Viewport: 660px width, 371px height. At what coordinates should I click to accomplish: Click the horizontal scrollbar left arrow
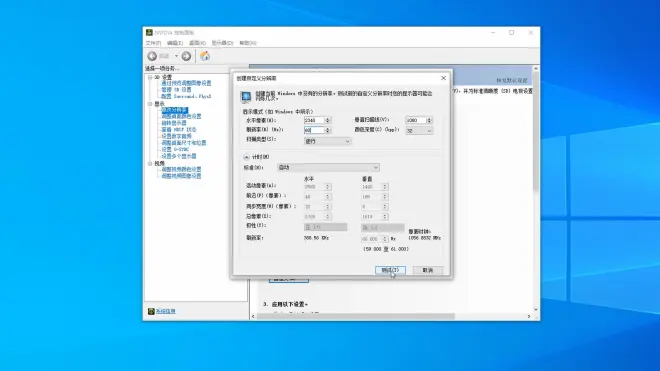[253, 316]
